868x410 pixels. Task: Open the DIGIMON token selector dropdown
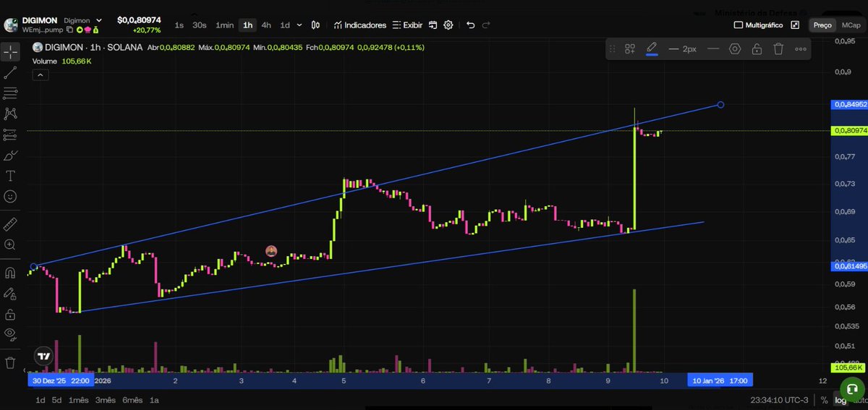click(99, 20)
